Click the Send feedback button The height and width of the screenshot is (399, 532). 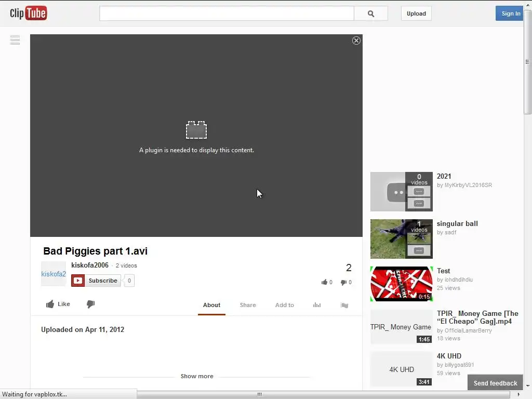coord(495,383)
